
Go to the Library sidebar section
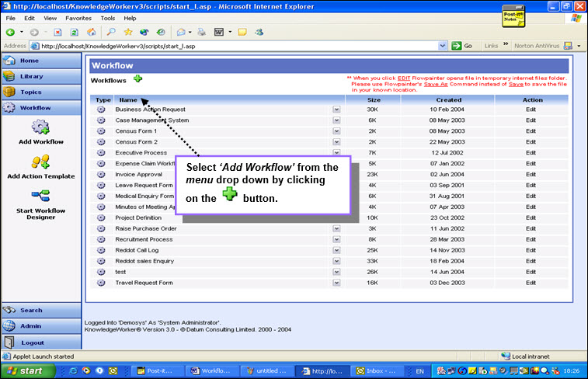[41, 76]
